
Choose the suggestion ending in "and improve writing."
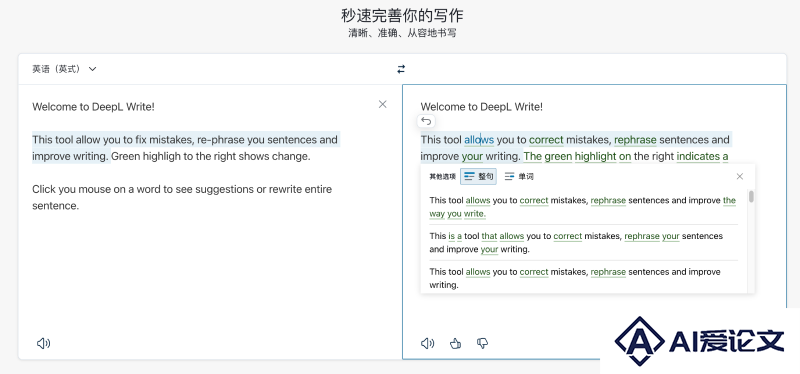point(583,278)
